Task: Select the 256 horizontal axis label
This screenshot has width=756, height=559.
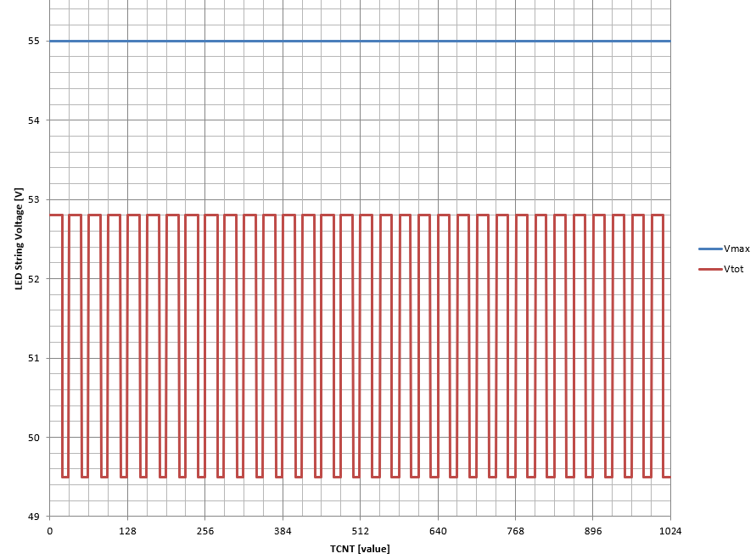Action: click(x=204, y=531)
